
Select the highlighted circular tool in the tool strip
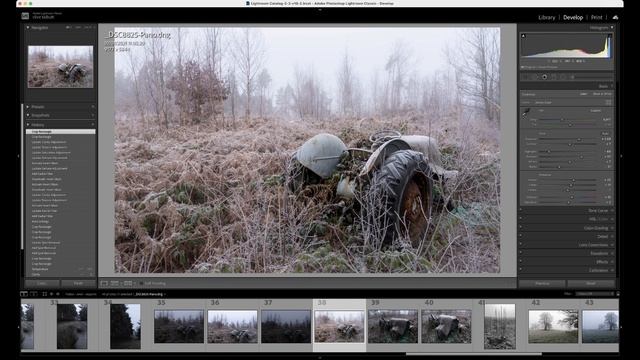click(x=544, y=77)
